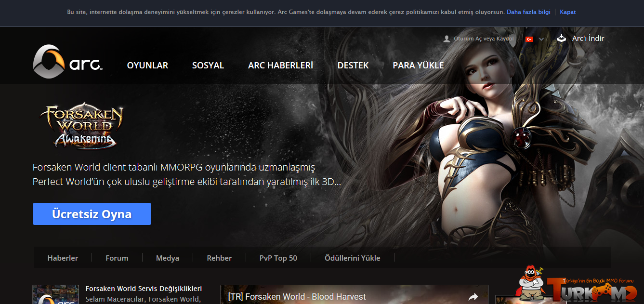This screenshot has height=304, width=644.
Task: Switch to the Rehber tab
Action: click(x=219, y=258)
